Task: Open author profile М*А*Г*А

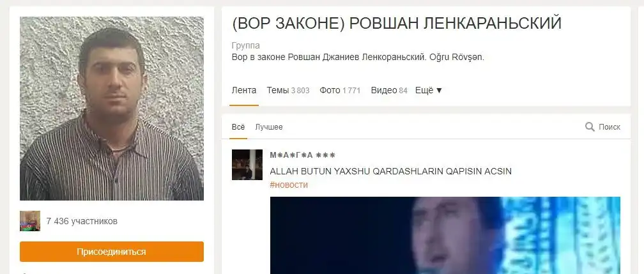Action: click(x=303, y=155)
